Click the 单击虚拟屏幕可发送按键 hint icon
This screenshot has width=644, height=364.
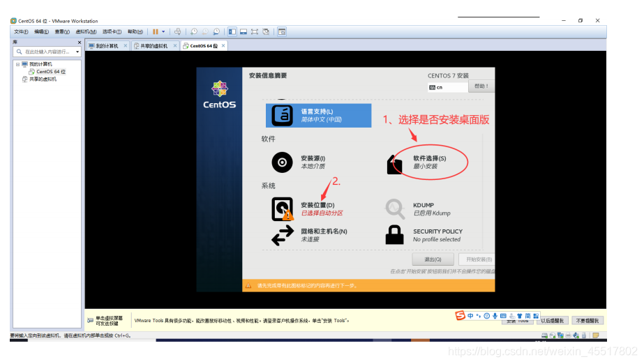coord(91,321)
